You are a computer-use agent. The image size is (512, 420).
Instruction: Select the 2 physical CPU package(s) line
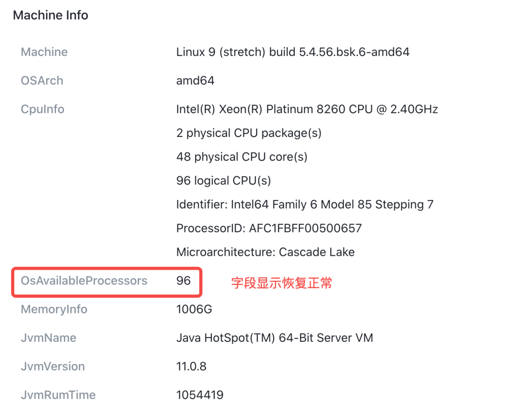click(x=248, y=133)
